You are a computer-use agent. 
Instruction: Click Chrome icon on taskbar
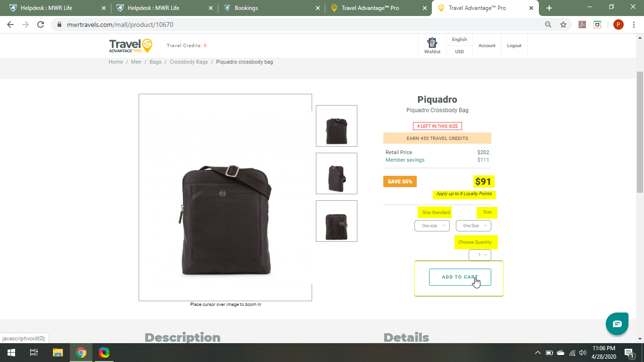coord(81,353)
